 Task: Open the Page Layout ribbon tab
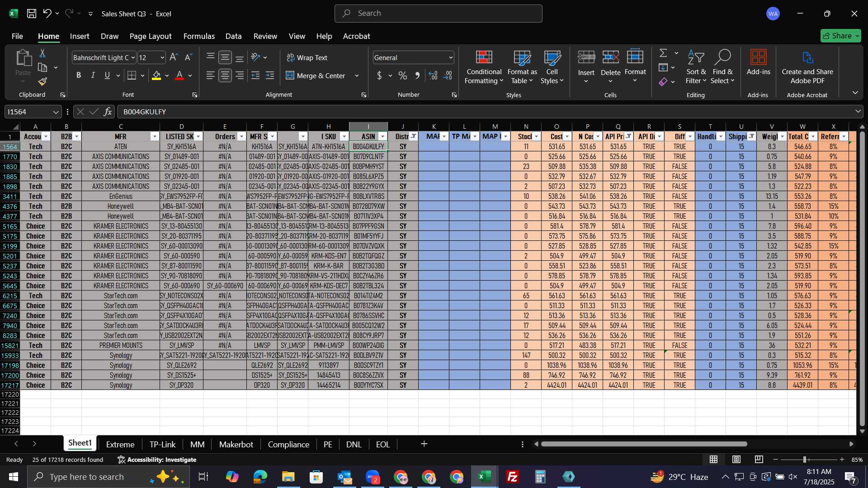pos(151,36)
